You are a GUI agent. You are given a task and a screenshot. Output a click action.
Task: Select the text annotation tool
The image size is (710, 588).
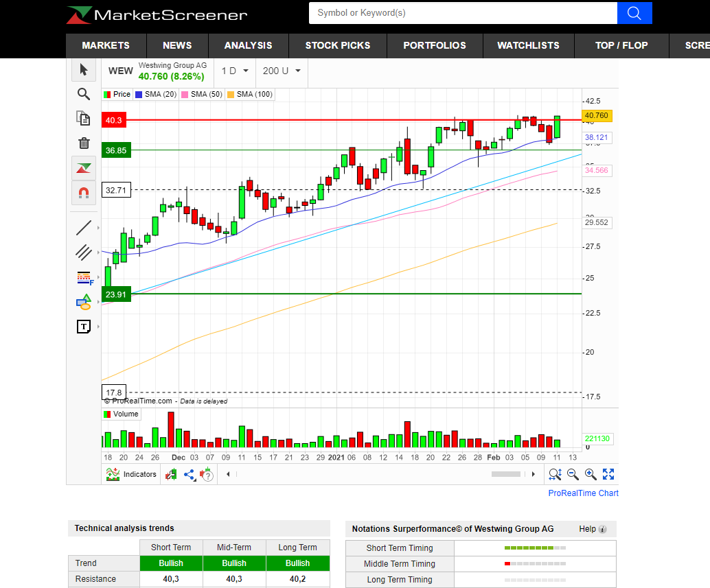84,327
